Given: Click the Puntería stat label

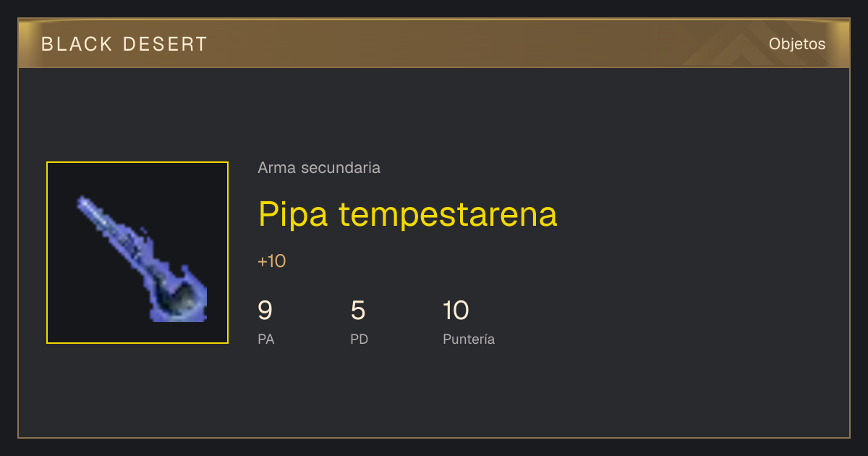Looking at the screenshot, I should tap(469, 339).
